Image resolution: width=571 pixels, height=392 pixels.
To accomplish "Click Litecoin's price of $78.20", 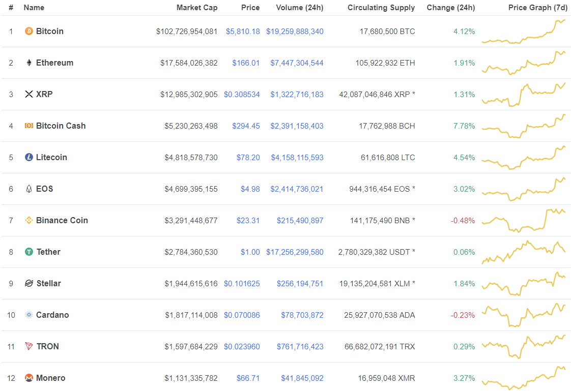I will tap(248, 157).
